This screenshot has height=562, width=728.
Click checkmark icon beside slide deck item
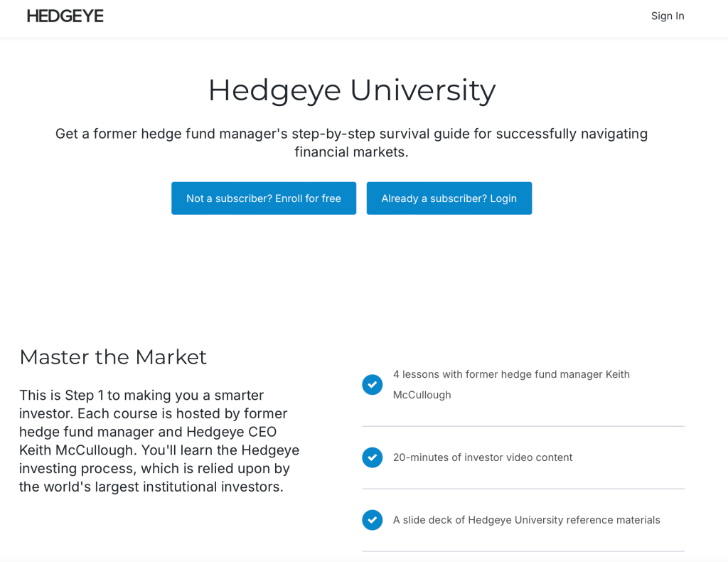coord(372,520)
